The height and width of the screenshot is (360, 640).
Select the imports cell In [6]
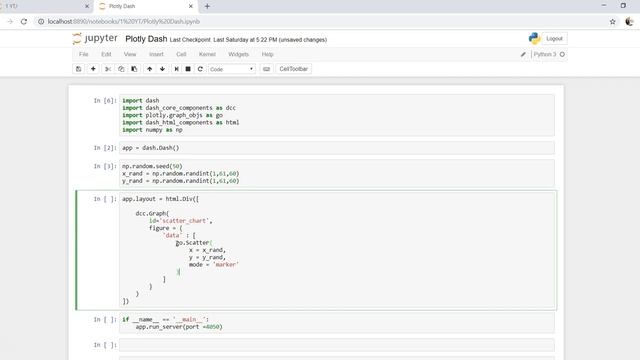point(337,115)
